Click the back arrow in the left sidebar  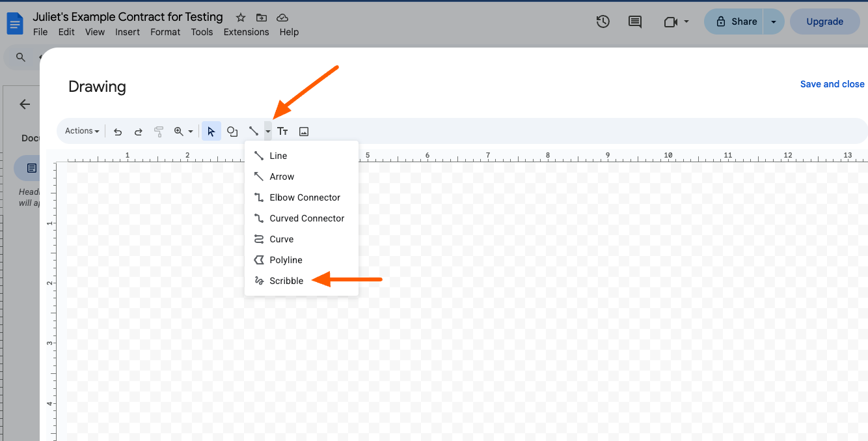click(24, 104)
